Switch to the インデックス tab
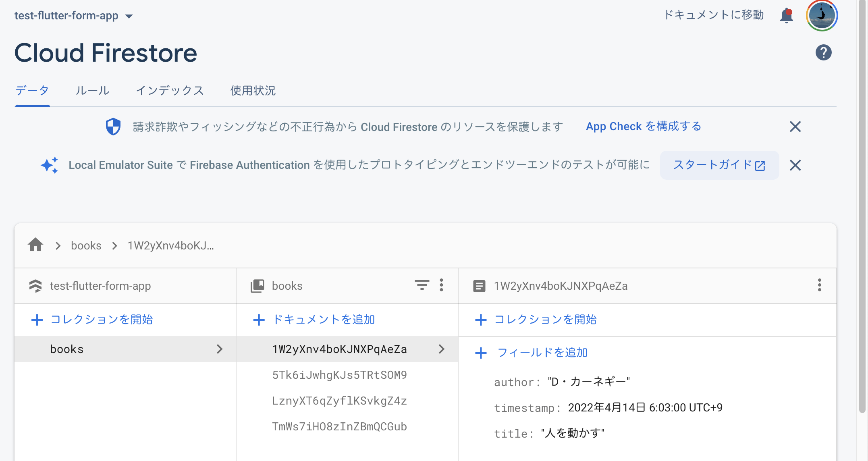The image size is (868, 461). [x=170, y=91]
